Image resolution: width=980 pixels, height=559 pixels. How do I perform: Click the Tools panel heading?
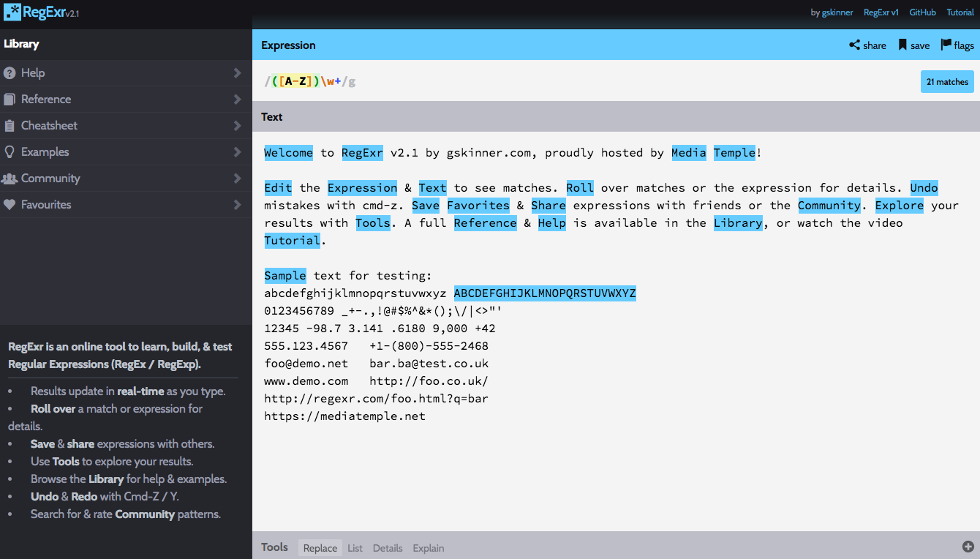click(274, 547)
